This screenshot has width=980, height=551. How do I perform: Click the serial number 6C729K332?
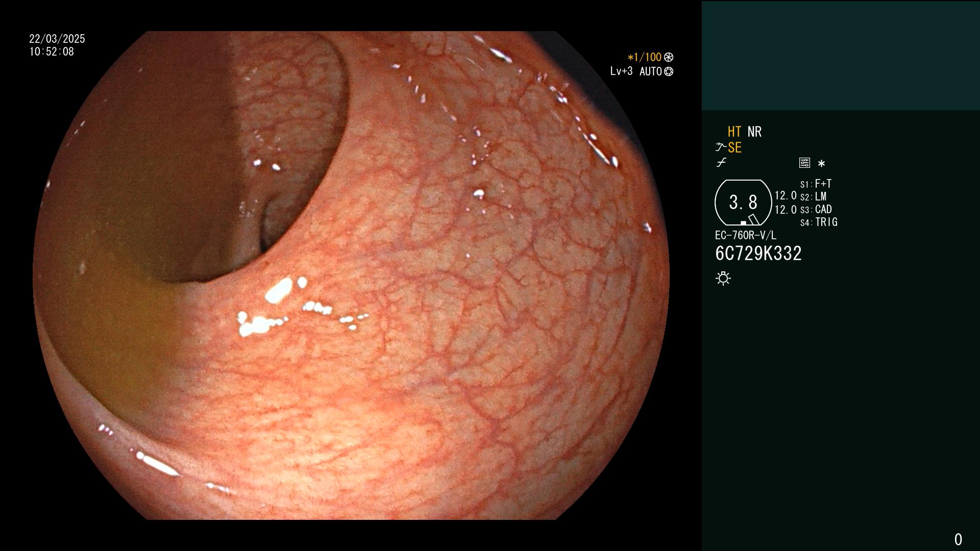coord(758,254)
